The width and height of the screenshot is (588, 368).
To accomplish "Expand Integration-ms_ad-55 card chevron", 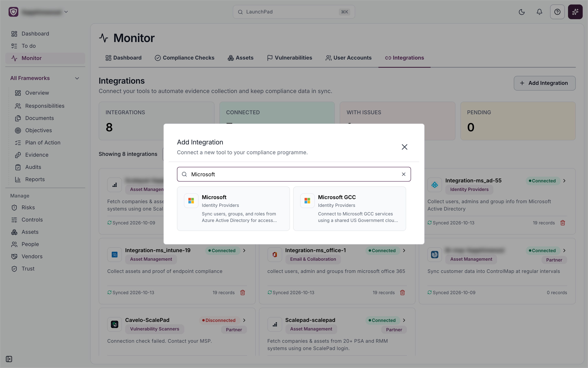I will [x=564, y=181].
